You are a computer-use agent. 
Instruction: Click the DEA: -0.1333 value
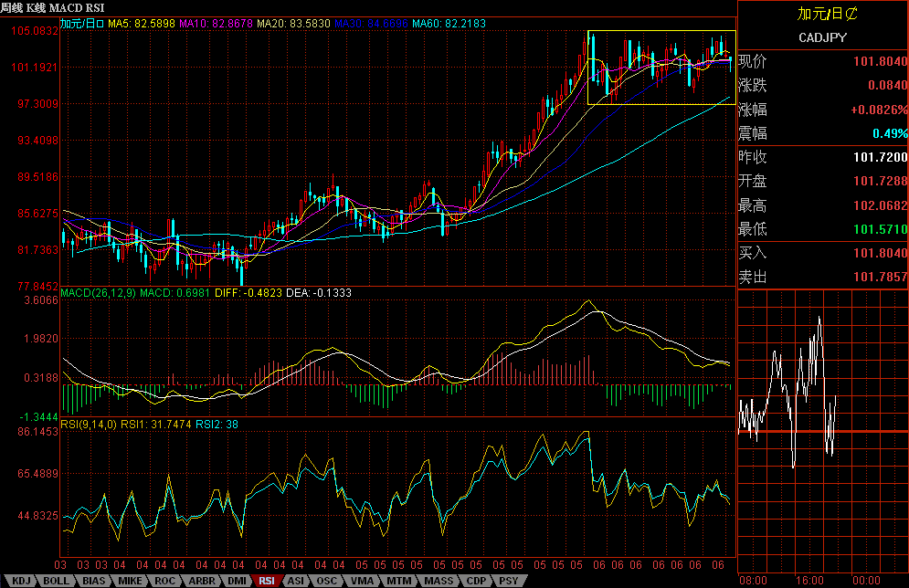click(x=319, y=293)
